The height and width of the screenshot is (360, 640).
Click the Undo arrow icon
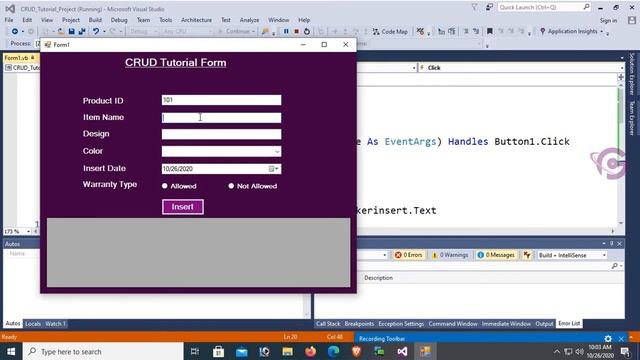coord(96,31)
